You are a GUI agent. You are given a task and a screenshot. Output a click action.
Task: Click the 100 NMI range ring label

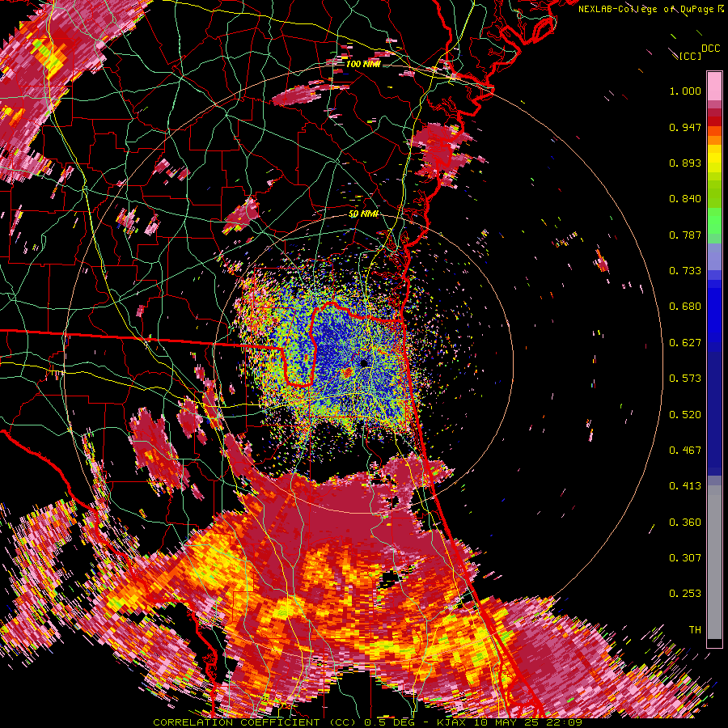coord(362,64)
